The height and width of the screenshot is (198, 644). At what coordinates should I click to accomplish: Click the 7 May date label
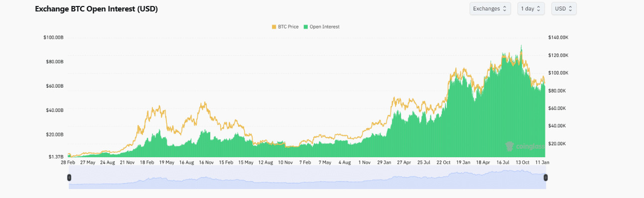pyautogui.click(x=325, y=162)
